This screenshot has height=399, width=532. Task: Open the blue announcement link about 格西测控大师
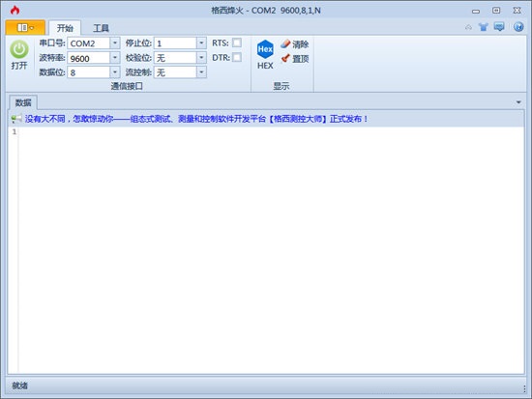(196, 119)
